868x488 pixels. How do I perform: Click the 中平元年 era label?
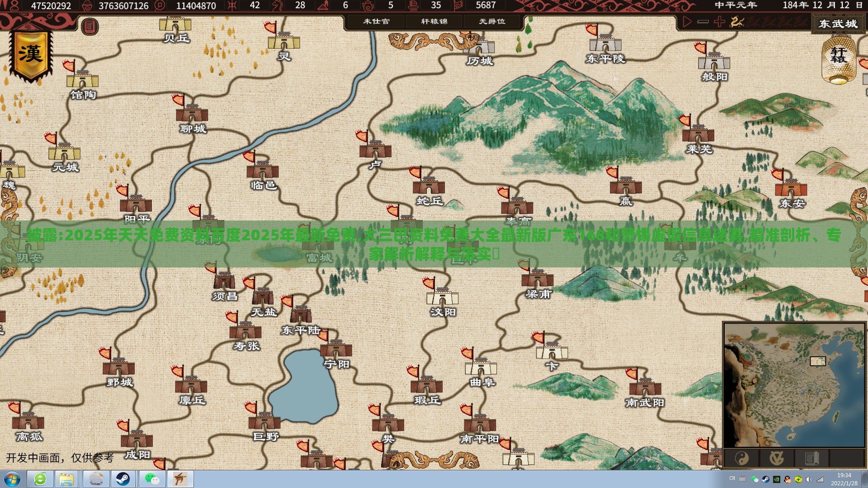[736, 5]
